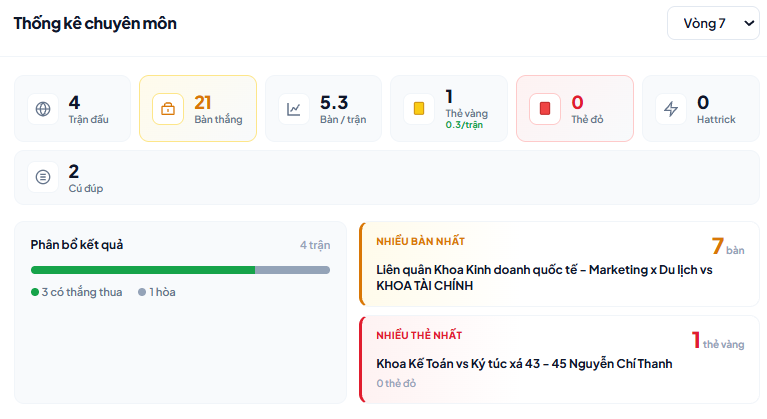Click the green legend dot for có thắng thua
The image size is (767, 419).
(35, 292)
